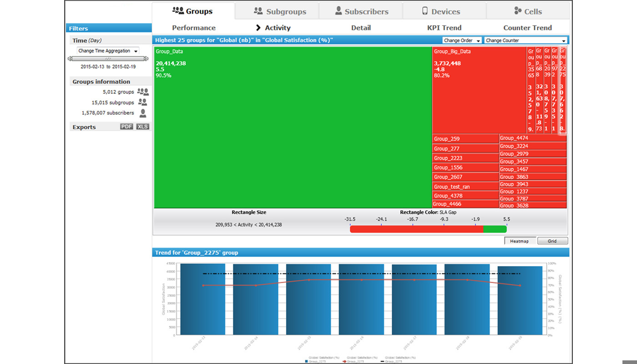The height and width of the screenshot is (364, 637).
Task: Select the Group_3787 heatmap cell
Action: point(533,198)
